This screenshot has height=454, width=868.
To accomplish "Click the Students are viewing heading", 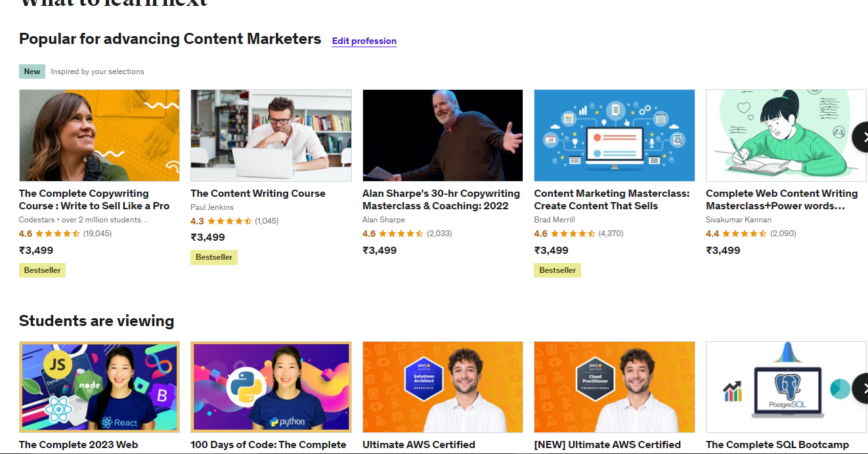I will coord(97,321).
